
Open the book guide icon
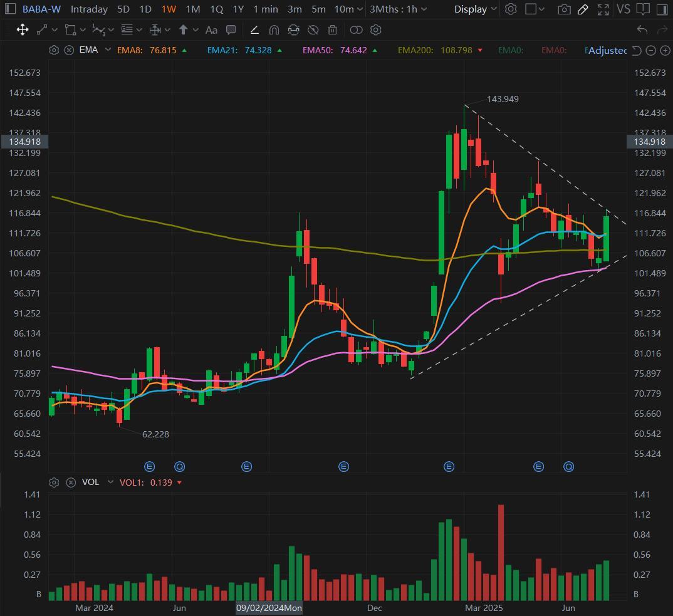click(x=642, y=9)
